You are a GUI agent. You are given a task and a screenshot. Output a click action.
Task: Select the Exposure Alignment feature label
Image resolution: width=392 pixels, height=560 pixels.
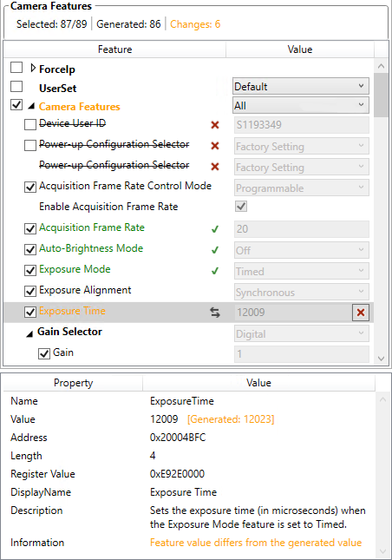pyautogui.click(x=85, y=290)
